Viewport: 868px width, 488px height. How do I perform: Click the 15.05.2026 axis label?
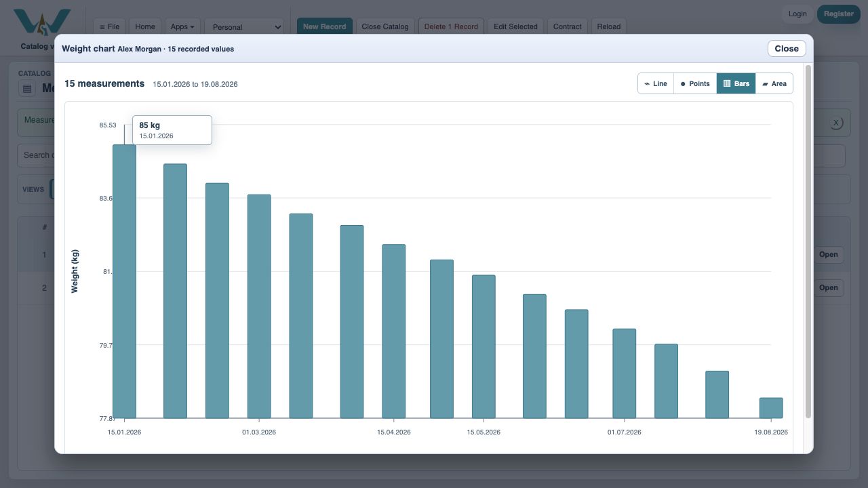point(484,432)
